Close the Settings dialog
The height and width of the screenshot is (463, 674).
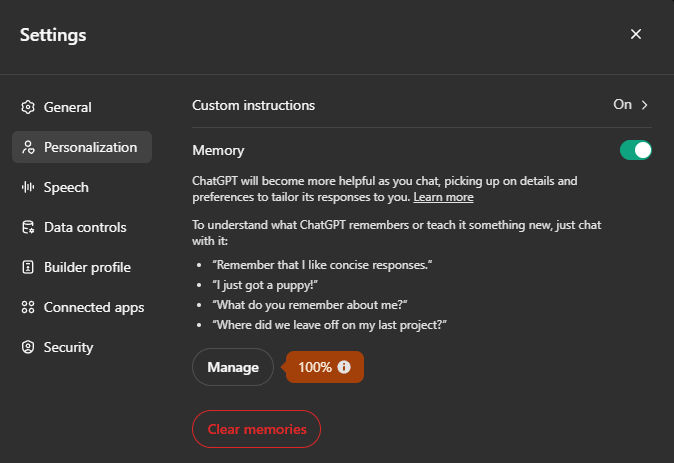[x=636, y=34]
